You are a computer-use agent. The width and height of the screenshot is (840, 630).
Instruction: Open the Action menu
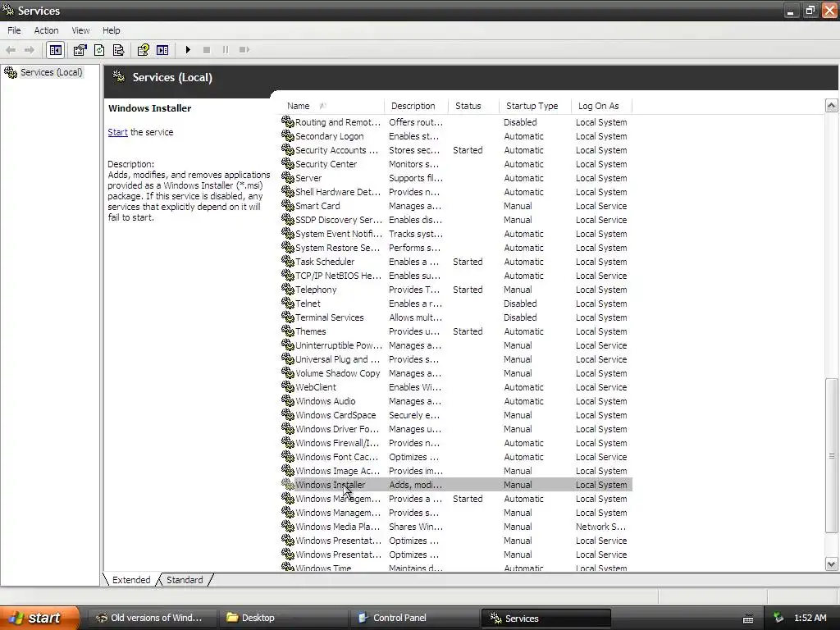tap(46, 30)
